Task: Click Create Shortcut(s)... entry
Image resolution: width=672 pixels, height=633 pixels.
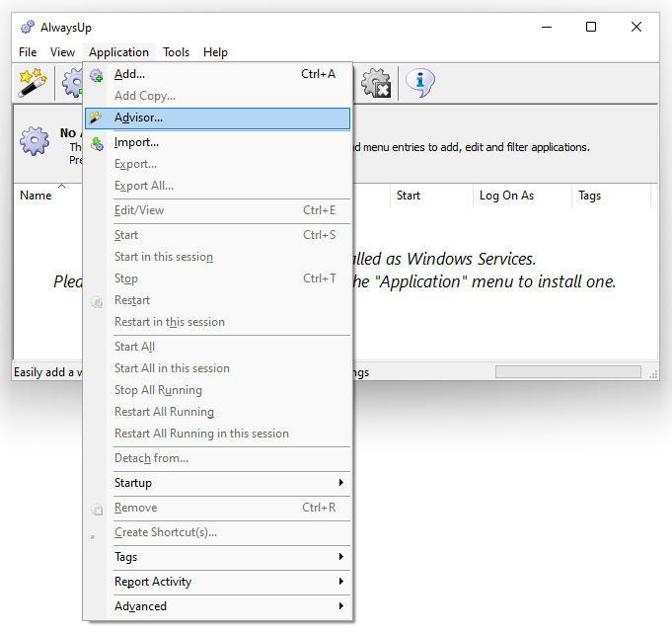Action: pyautogui.click(x=218, y=532)
